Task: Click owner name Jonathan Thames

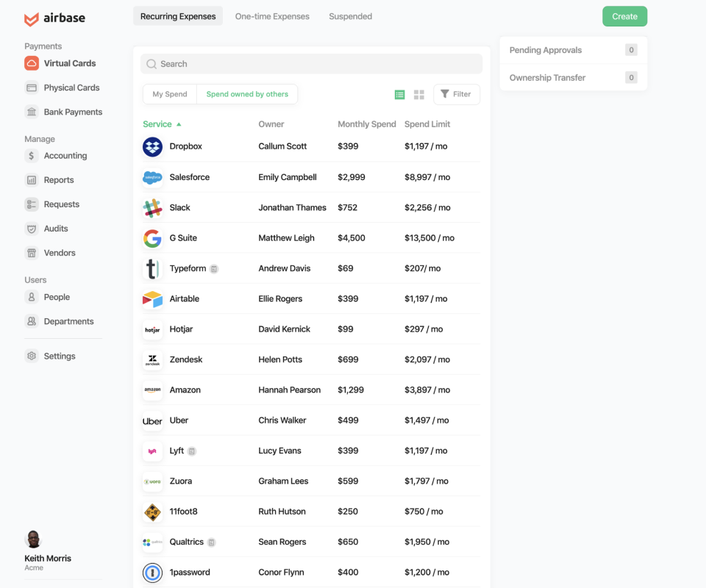Action: click(292, 208)
